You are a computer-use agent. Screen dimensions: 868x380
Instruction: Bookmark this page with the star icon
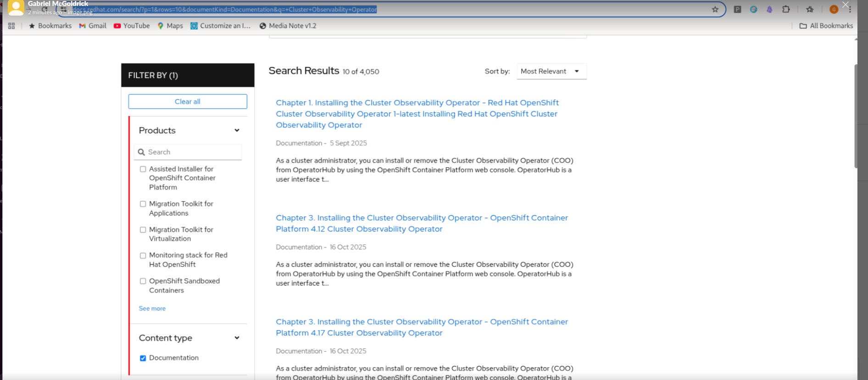click(715, 10)
